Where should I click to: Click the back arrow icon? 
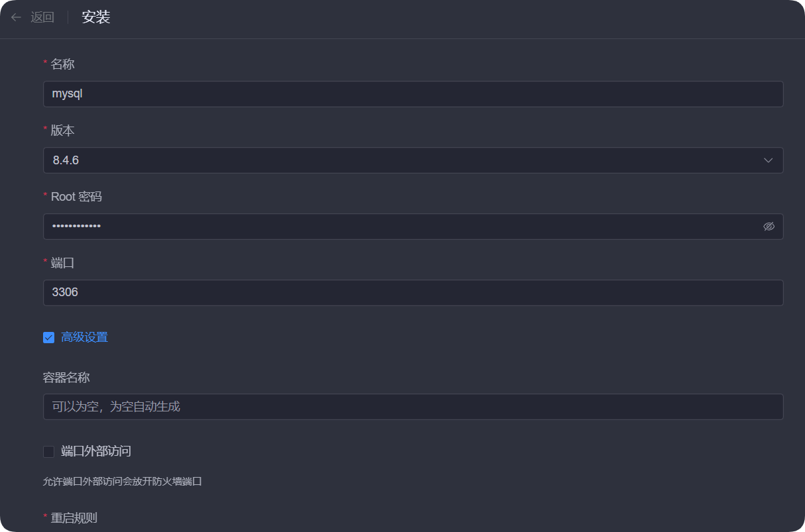[x=17, y=18]
